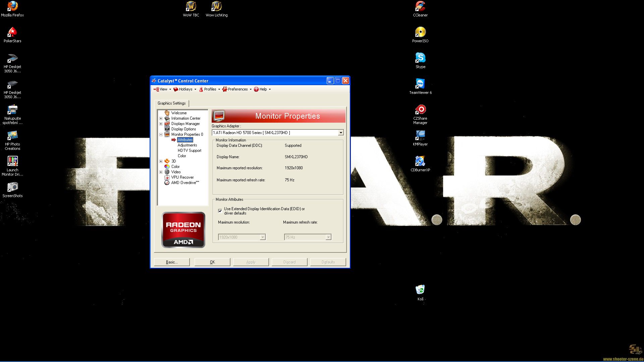Screen dimensions: 644x362
Task: Open the PokerStars desktop shortcut
Action: click(12, 33)
